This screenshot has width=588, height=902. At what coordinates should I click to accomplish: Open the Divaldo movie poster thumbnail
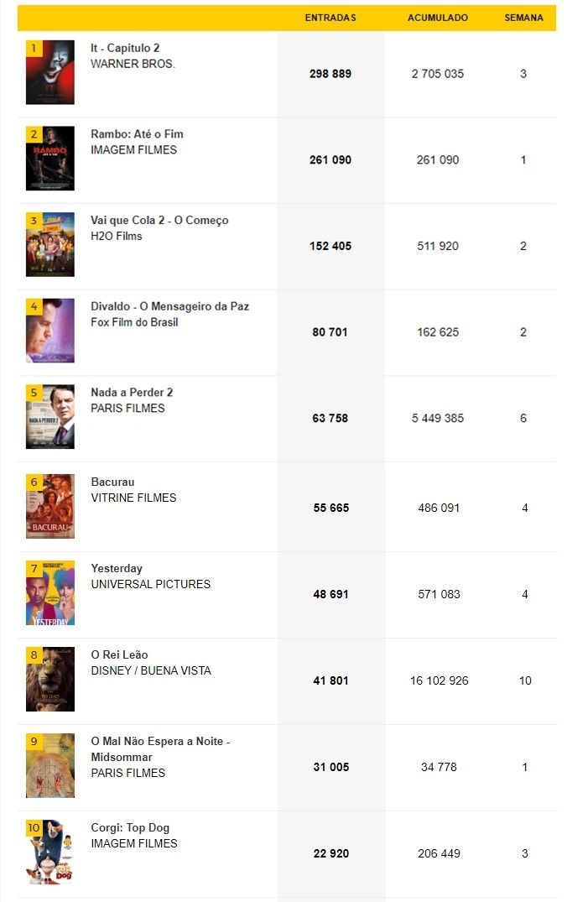pyautogui.click(x=50, y=331)
